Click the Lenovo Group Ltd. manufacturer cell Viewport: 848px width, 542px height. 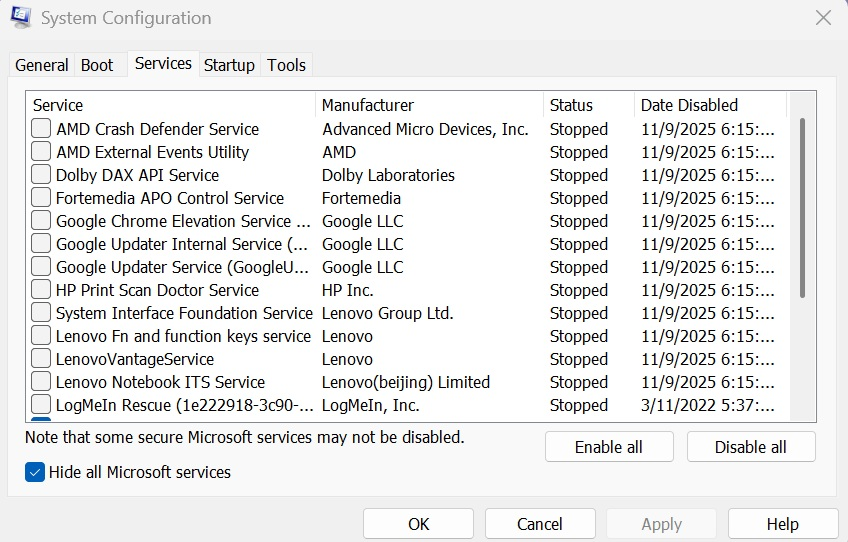click(388, 313)
